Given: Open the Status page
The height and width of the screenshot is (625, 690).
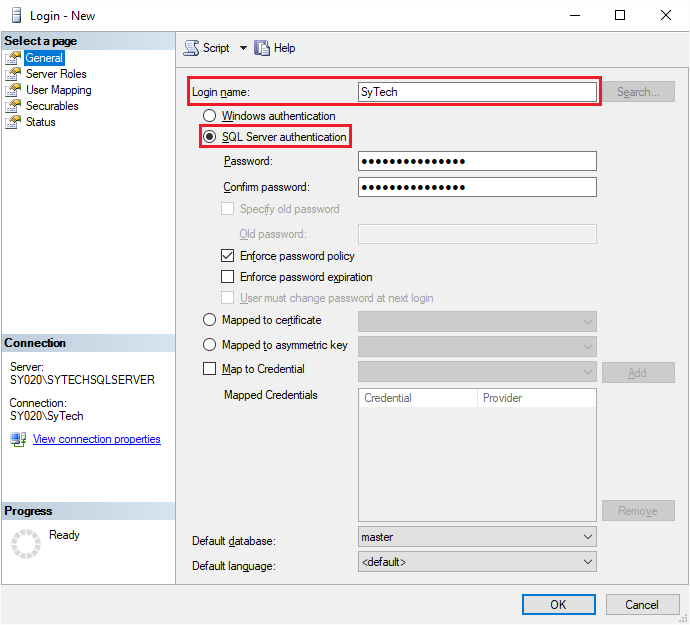Looking at the screenshot, I should [40, 122].
